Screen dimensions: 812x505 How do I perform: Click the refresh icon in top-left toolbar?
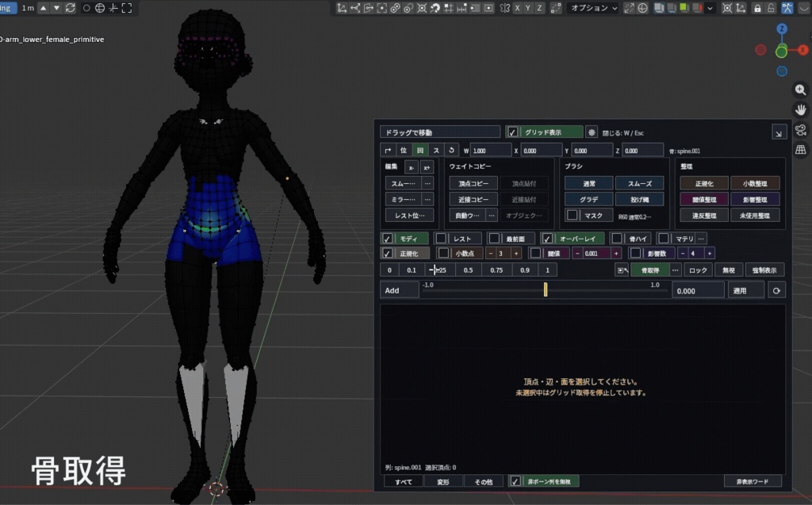pyautogui.click(x=71, y=8)
